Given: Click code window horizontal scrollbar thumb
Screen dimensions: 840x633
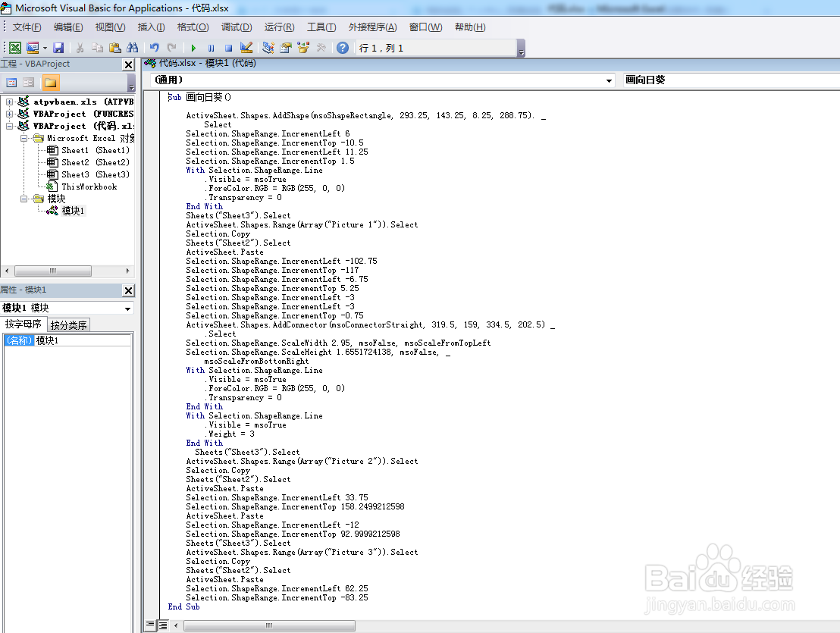Looking at the screenshot, I should click(269, 625).
